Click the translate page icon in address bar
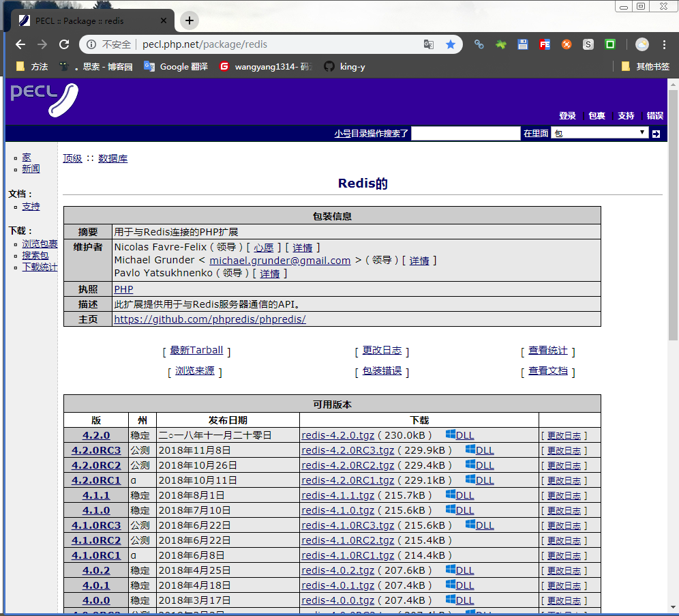 coord(429,44)
